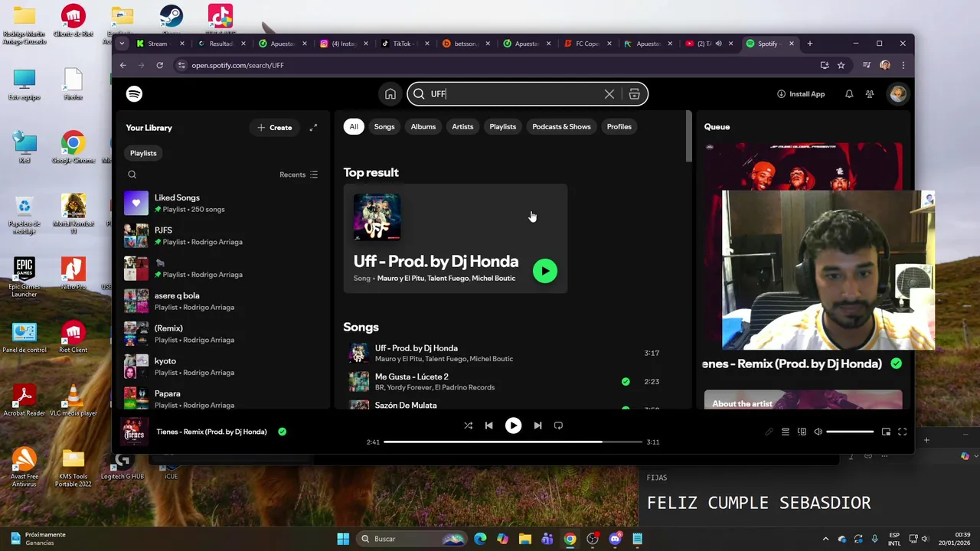
Task: Toggle shuffle in the player bar
Action: click(469, 425)
